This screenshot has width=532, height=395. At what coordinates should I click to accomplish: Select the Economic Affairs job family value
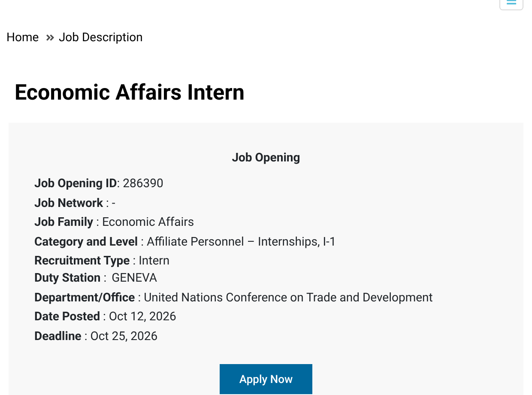click(x=148, y=222)
